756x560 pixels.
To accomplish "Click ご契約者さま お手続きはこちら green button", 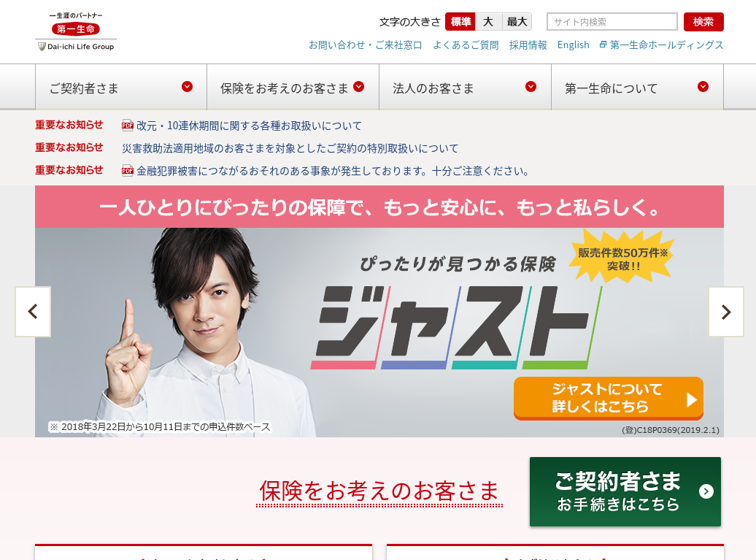I will [x=625, y=491].
